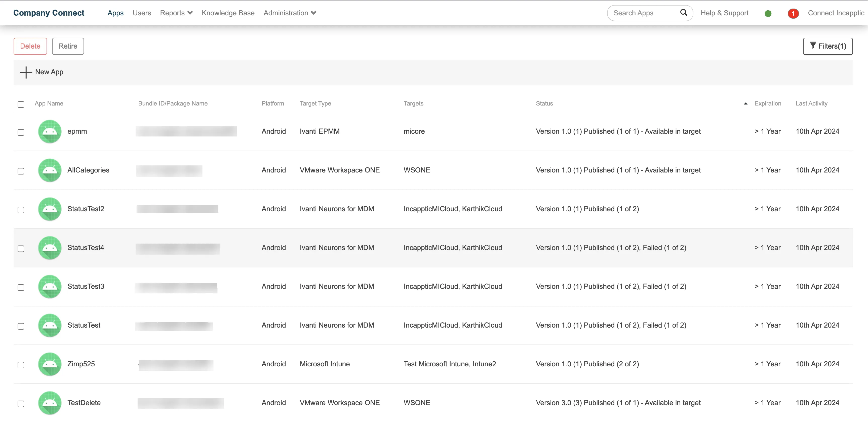Click the StatusTest2 Android app icon
This screenshot has height=422, width=868.
click(50, 209)
